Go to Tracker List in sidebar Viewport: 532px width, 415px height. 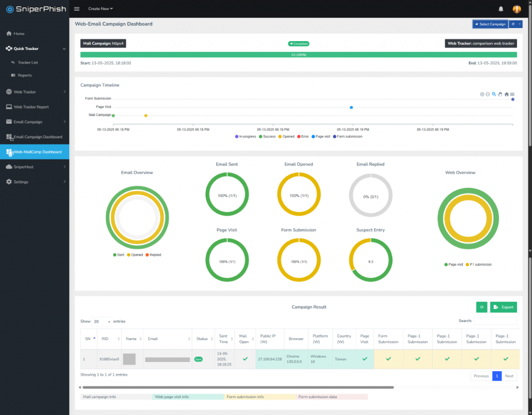pyautogui.click(x=28, y=62)
